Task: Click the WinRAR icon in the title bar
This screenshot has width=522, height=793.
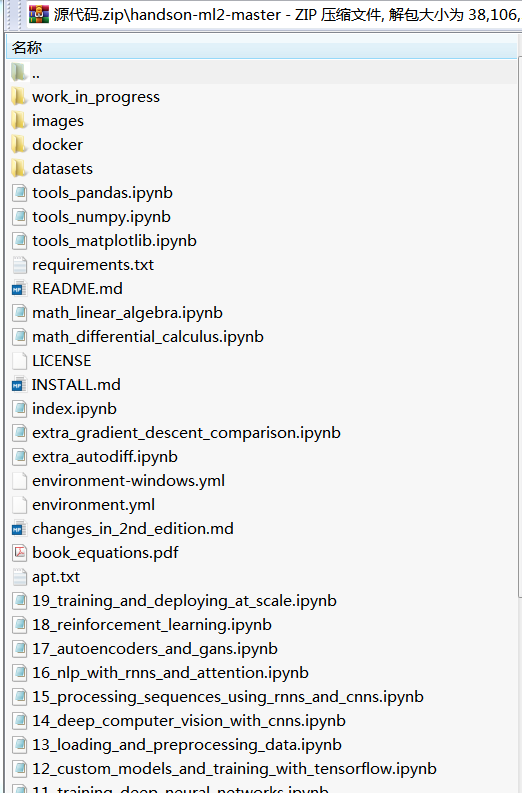Action: tap(39, 14)
